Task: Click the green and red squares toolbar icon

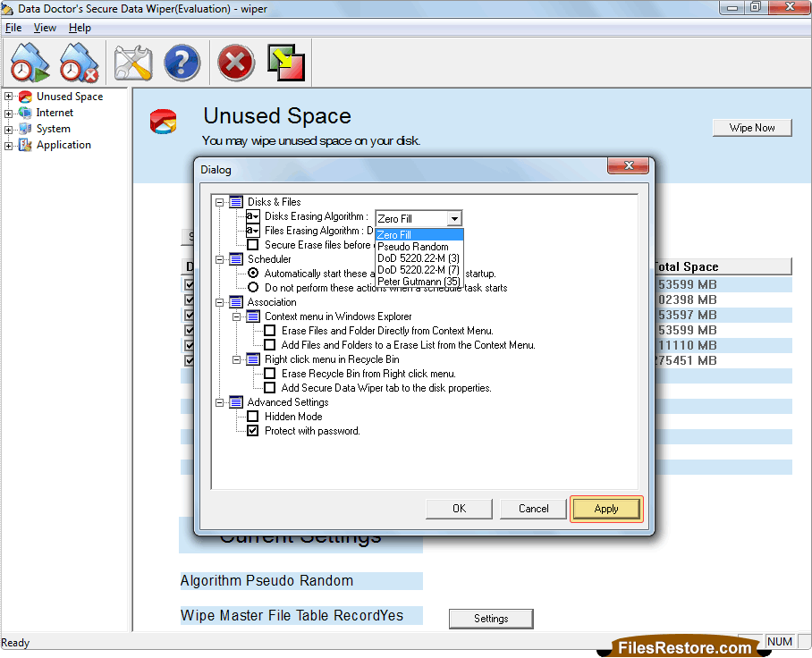Action: (286, 63)
